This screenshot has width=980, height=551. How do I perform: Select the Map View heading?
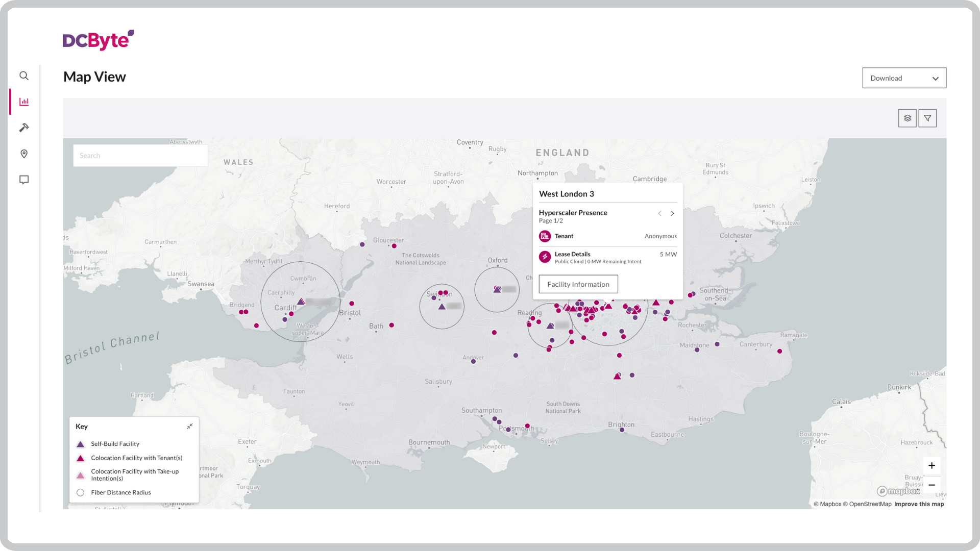coord(94,77)
